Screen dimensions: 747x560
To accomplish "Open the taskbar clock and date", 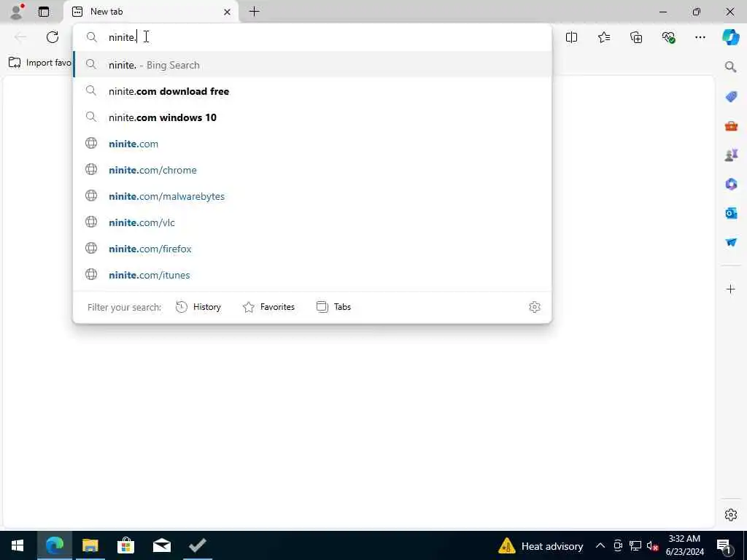I will 684,545.
